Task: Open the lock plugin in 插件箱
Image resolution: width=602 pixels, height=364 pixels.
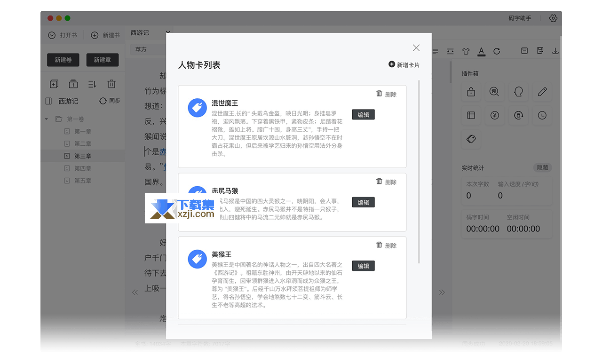Action: click(x=471, y=92)
